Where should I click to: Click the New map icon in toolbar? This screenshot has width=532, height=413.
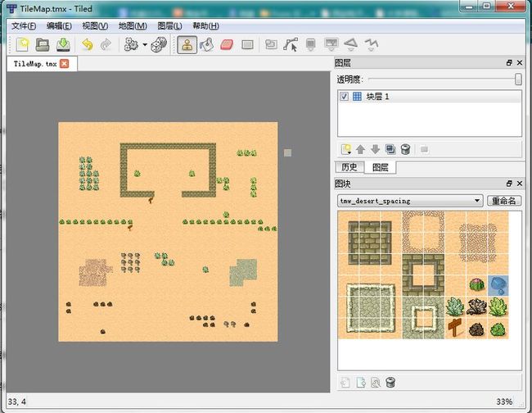point(22,44)
